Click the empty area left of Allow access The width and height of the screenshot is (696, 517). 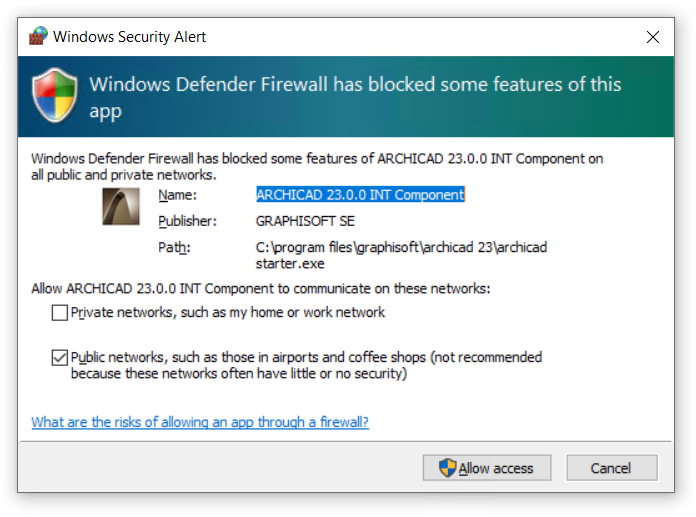tap(220, 468)
